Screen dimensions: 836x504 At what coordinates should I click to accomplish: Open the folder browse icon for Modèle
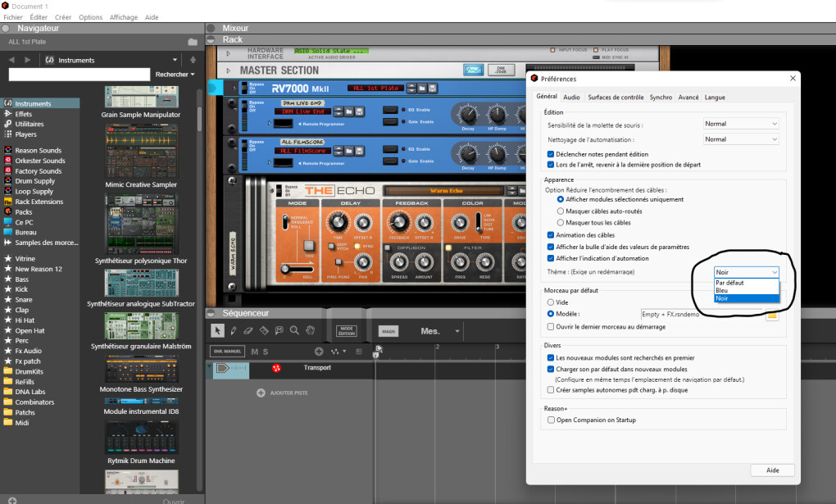tap(772, 316)
